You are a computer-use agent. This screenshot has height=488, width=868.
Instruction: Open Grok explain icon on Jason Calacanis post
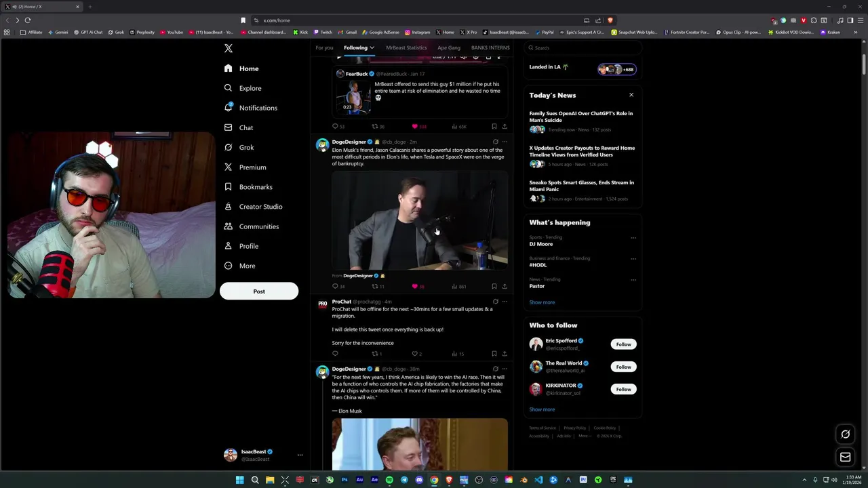[495, 142]
